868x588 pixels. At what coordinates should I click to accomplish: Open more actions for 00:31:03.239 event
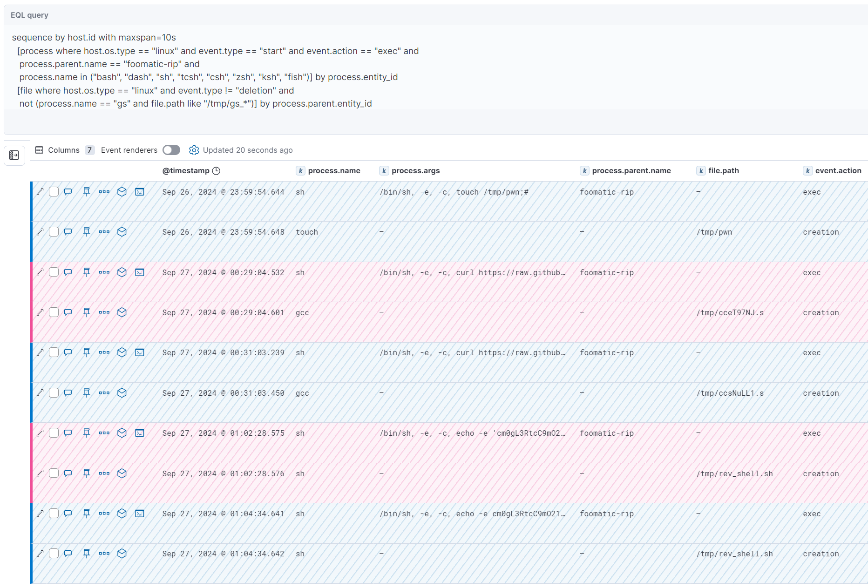pos(104,352)
